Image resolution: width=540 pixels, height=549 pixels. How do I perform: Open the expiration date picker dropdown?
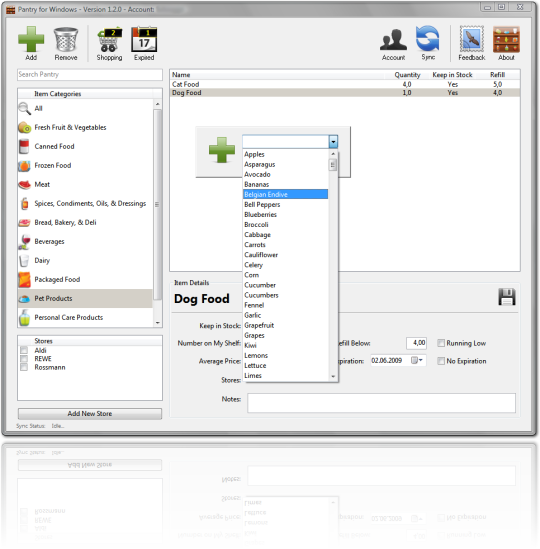417,360
